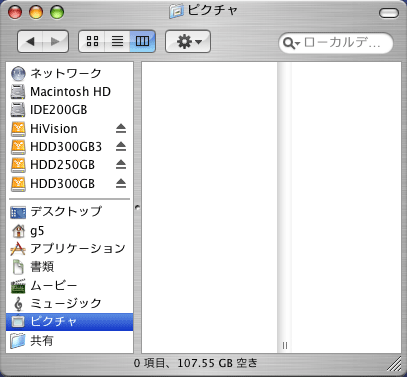Eject the HDD250GB drive
The height and width of the screenshot is (377, 407).
pos(121,165)
